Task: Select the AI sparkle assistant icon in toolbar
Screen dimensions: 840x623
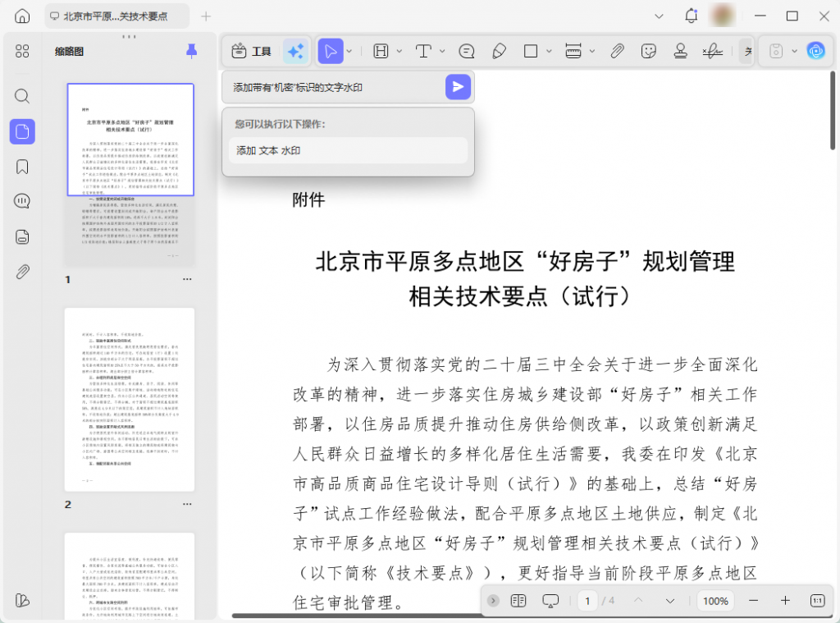Action: (x=294, y=51)
